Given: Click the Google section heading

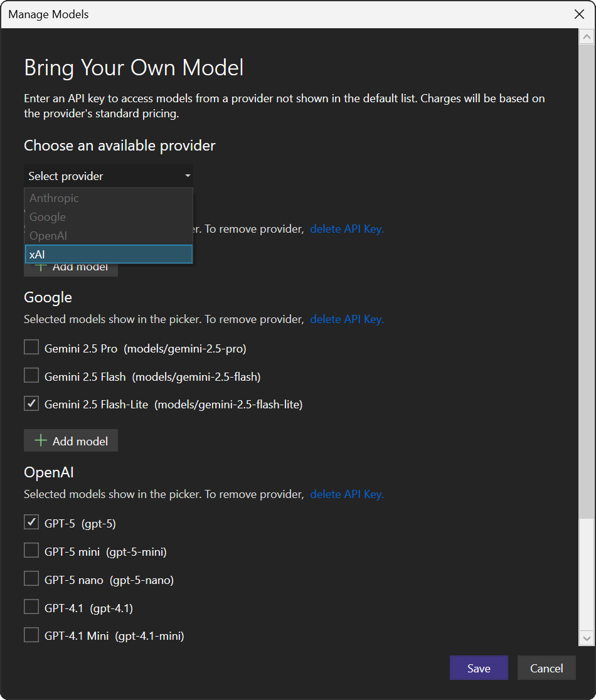Looking at the screenshot, I should pos(48,297).
